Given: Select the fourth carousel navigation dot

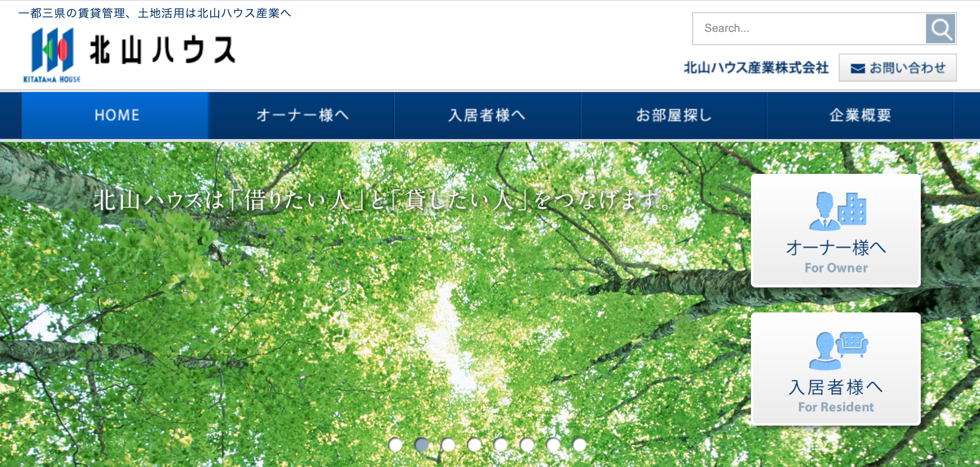Looking at the screenshot, I should tap(474, 444).
